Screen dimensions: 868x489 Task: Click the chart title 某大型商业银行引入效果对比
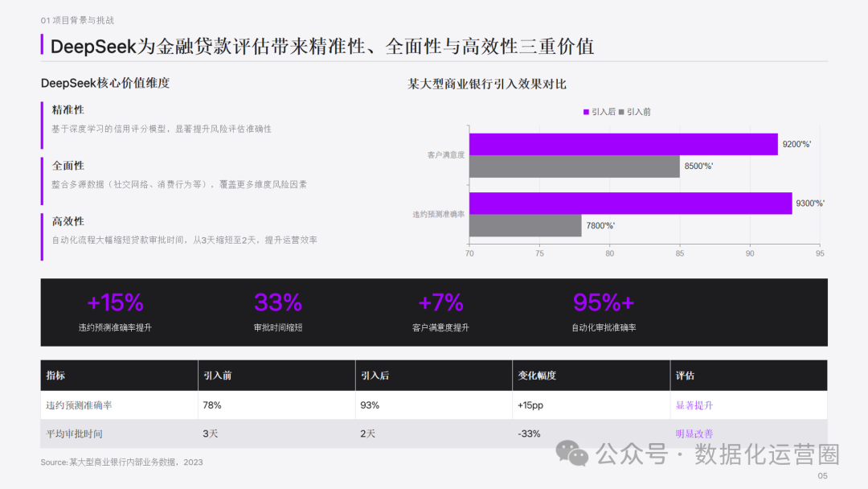(x=487, y=84)
